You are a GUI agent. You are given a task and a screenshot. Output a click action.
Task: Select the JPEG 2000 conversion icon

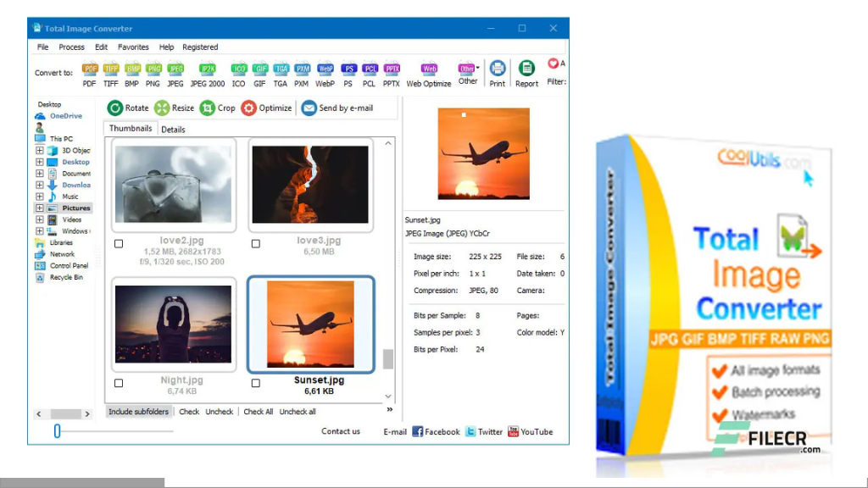(x=208, y=69)
